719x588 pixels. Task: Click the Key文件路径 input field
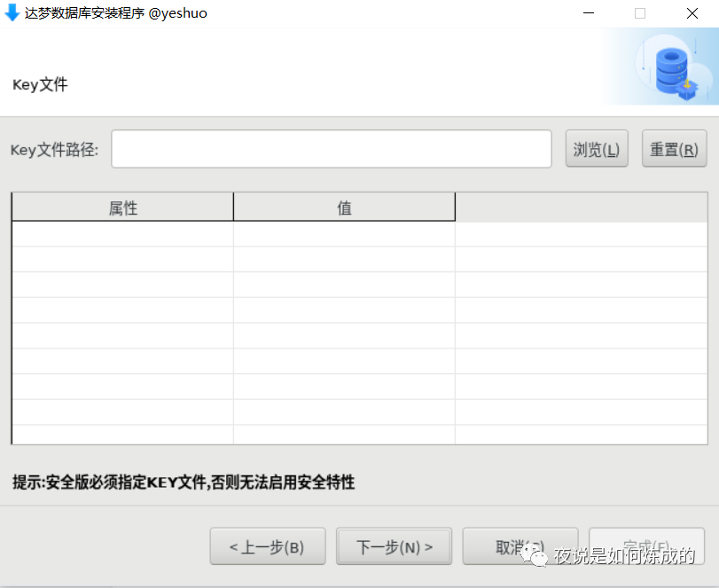coord(331,149)
